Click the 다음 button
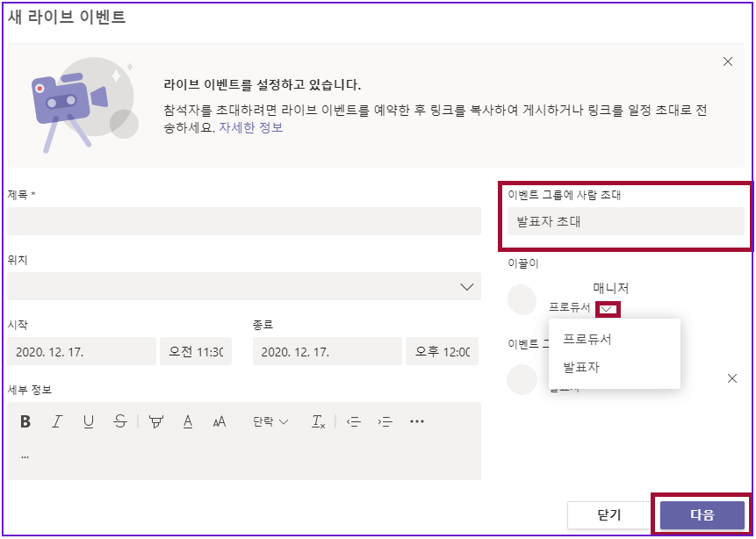The image size is (756, 539). coord(702,515)
